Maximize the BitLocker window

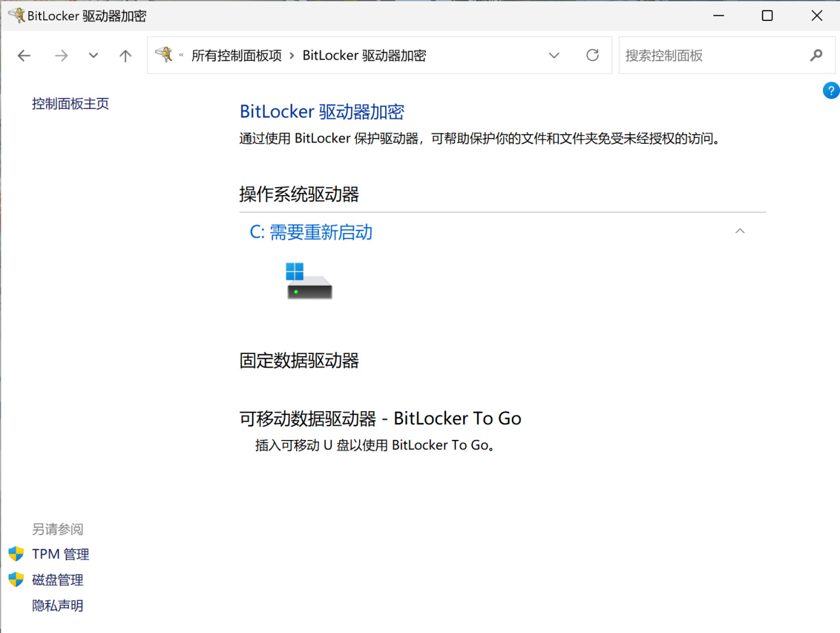coord(767,15)
